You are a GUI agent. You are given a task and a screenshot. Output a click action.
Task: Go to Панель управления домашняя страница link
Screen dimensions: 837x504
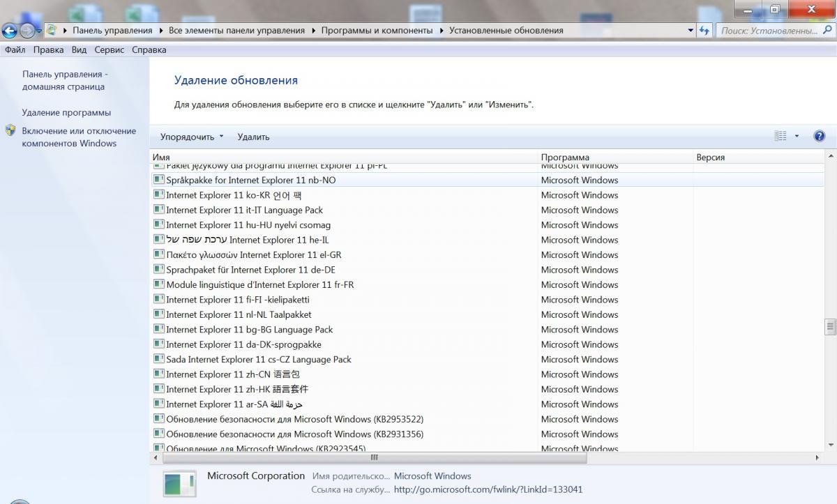(64, 80)
